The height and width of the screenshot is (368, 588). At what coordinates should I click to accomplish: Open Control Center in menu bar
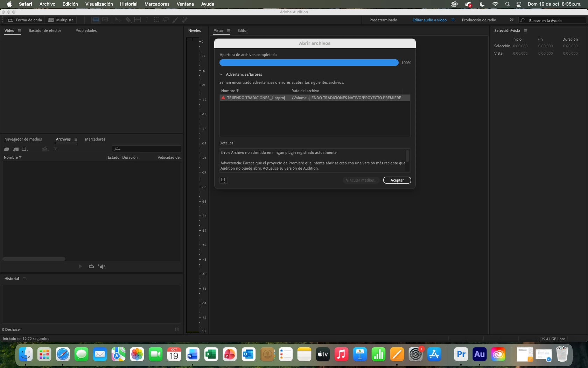tap(519, 4)
